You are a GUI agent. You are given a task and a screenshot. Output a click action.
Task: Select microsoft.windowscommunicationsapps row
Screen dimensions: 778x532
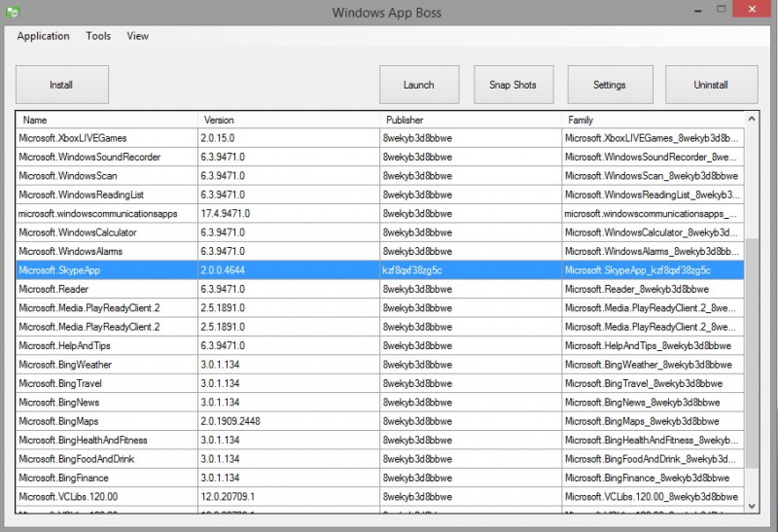pyautogui.click(x=380, y=213)
